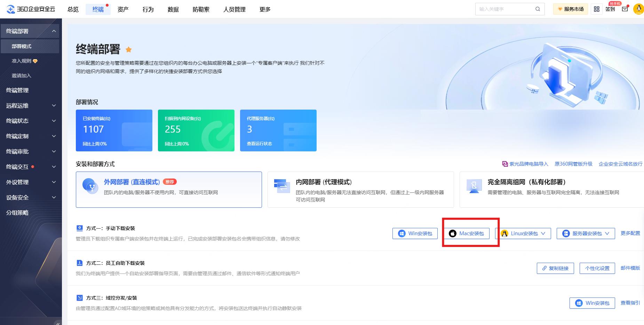
Task: Open the 服务器安装包 dropdown
Action: pos(586,233)
